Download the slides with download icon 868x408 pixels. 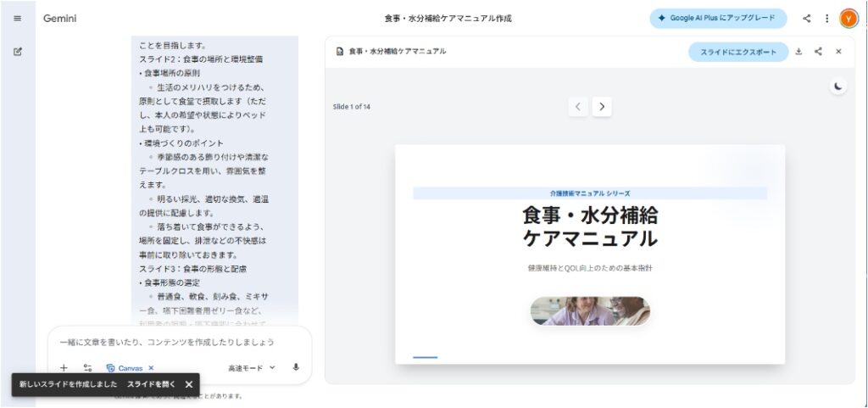[798, 52]
